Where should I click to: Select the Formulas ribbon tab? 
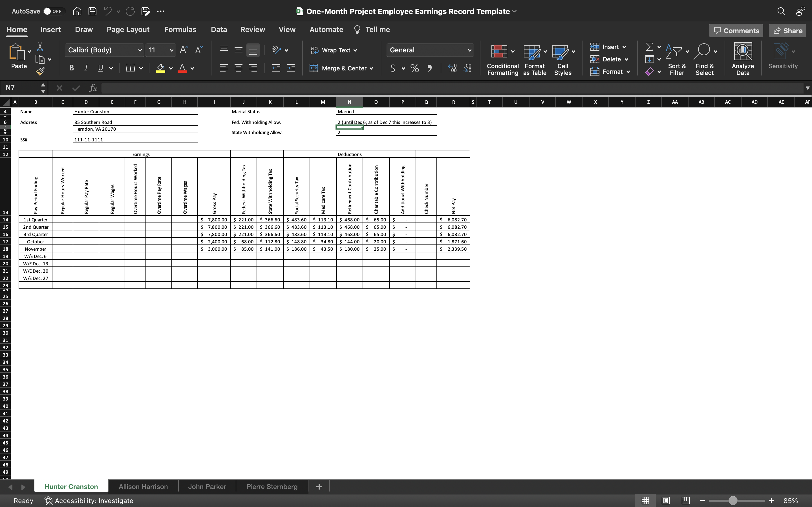click(x=180, y=29)
